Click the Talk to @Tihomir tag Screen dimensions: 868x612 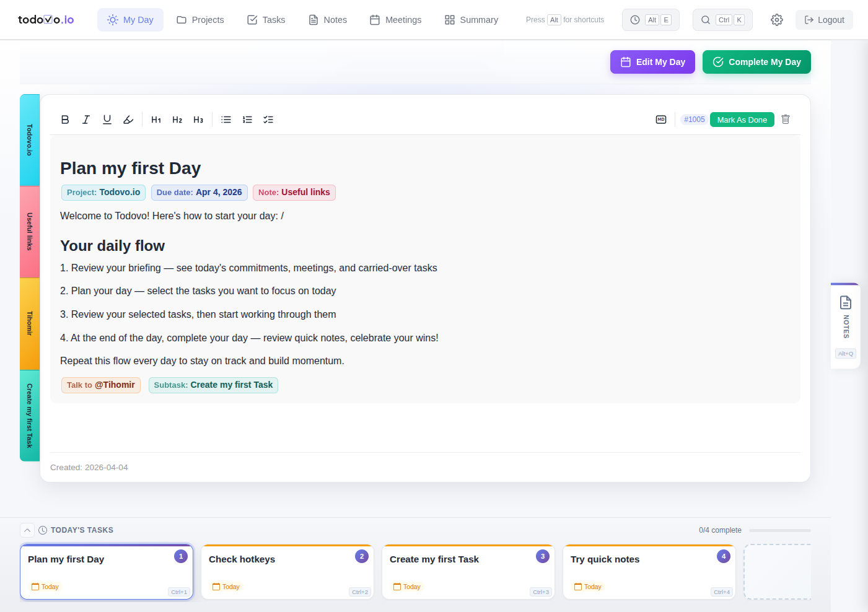pos(101,385)
